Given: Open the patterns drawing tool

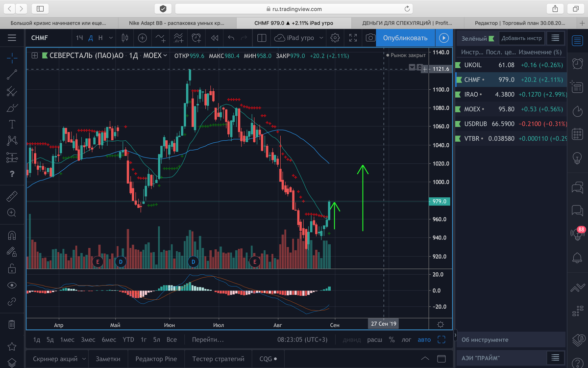Looking at the screenshot, I should coord(12,141).
